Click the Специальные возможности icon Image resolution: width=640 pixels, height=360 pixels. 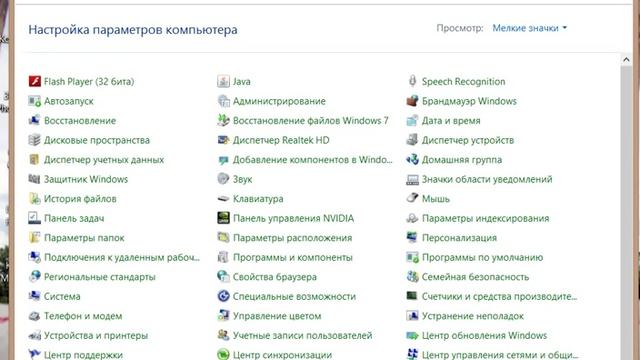(223, 296)
